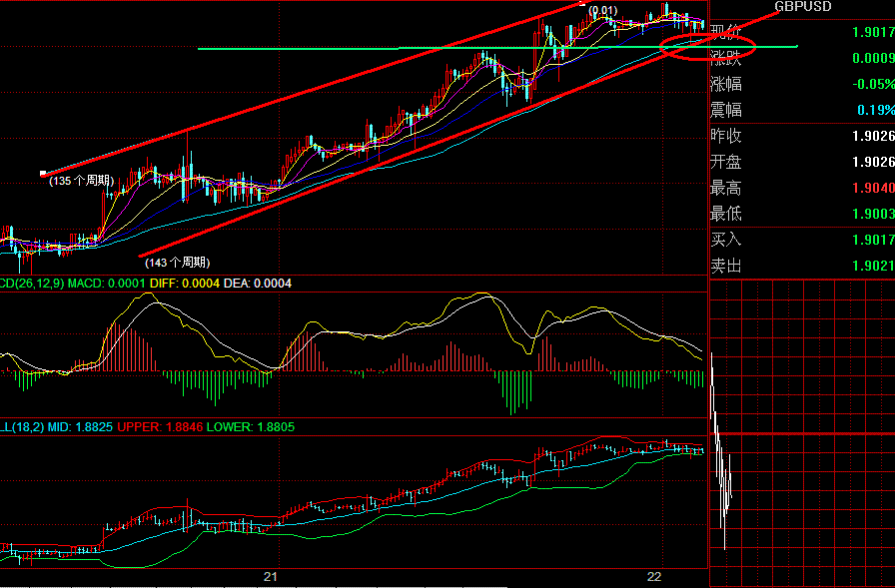Screen dimensions: 895x588
Task: Click the 最高 high label
Action: (725, 188)
